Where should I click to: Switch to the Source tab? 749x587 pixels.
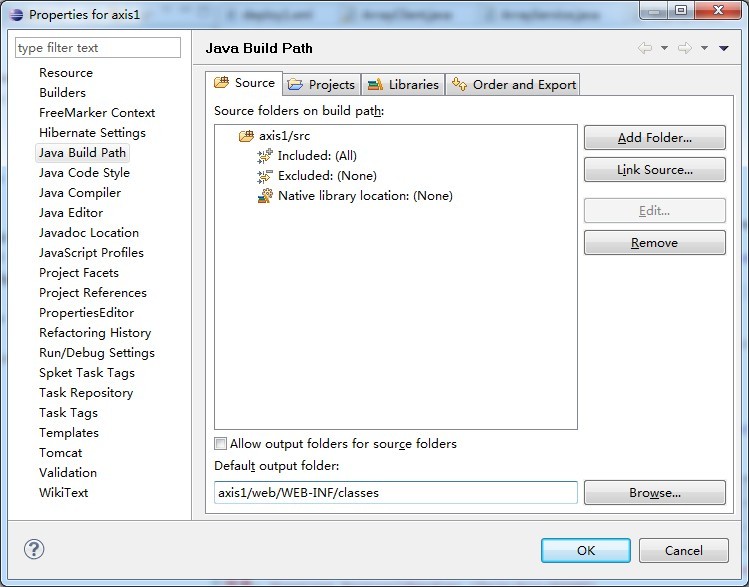(244, 83)
